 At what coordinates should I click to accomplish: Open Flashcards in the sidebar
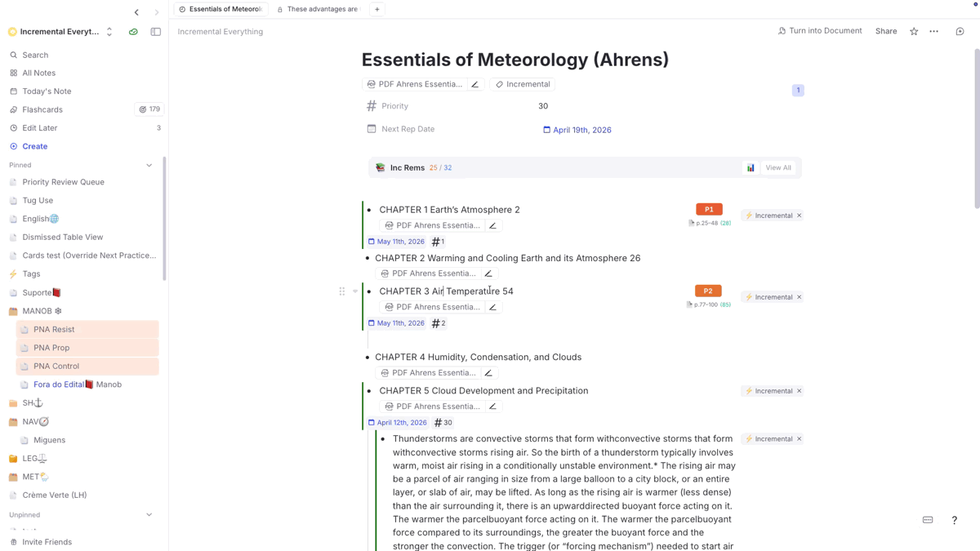42,109
